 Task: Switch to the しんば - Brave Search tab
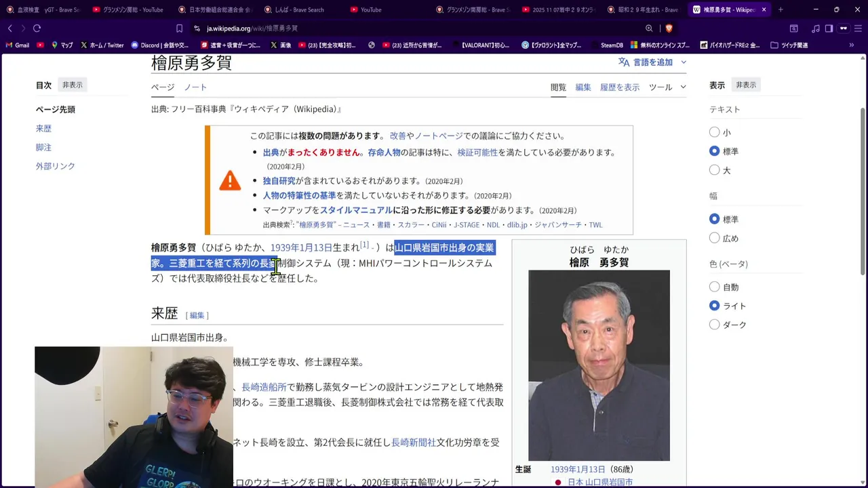point(298,9)
